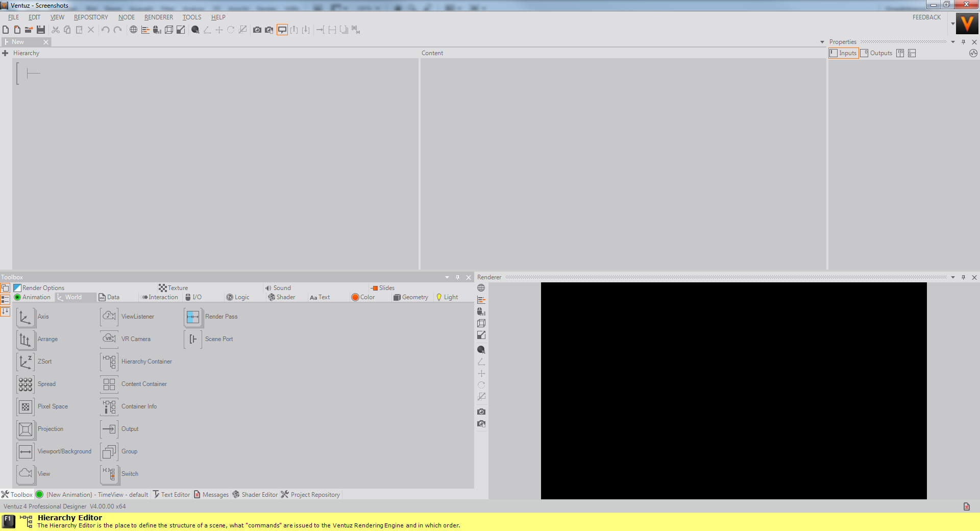Click the Undo arrow in the toolbar

coord(105,30)
